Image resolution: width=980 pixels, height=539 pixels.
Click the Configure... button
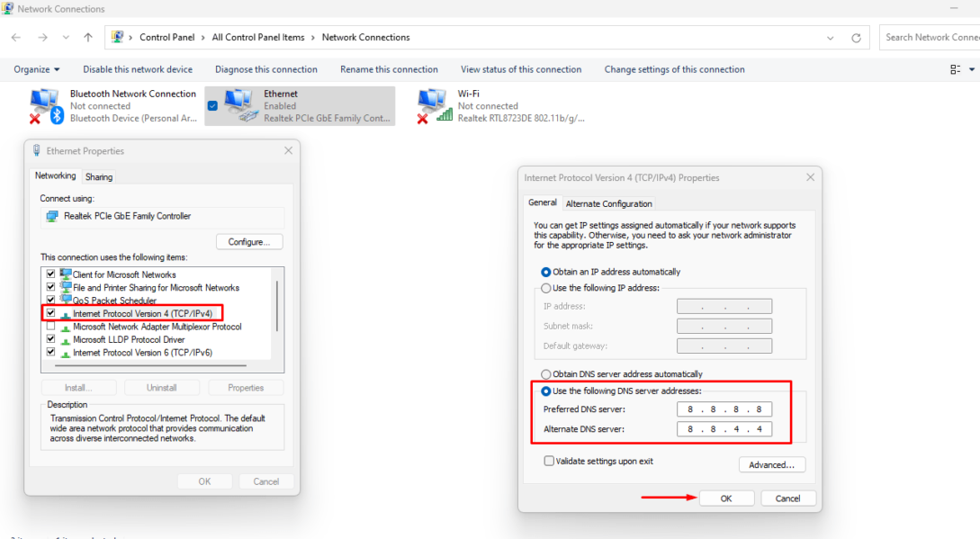(249, 242)
